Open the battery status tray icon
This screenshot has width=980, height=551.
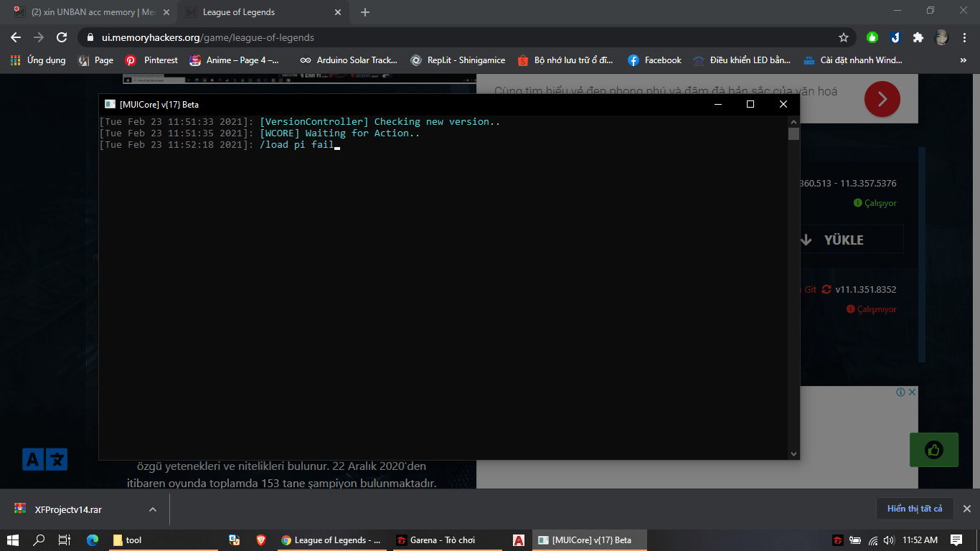(855, 540)
